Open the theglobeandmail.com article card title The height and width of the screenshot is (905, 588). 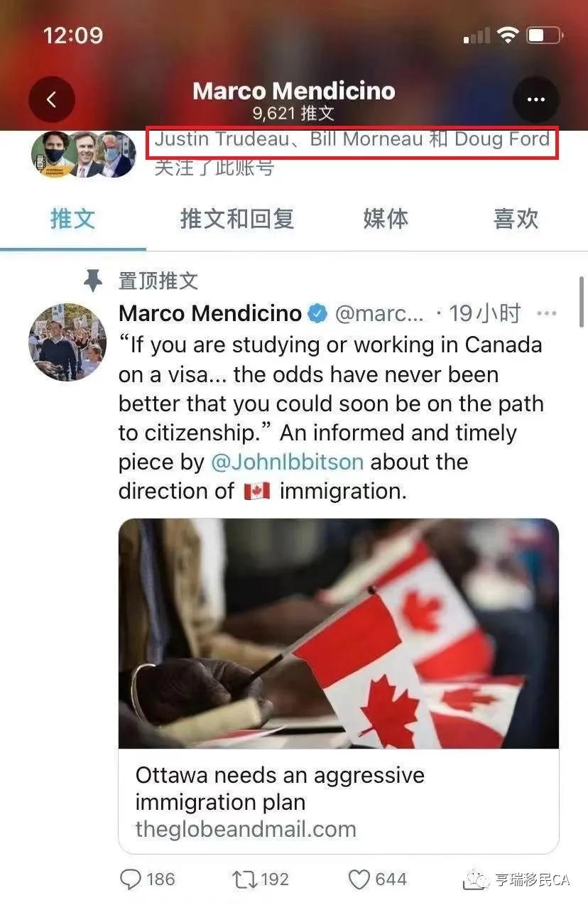[280, 789]
